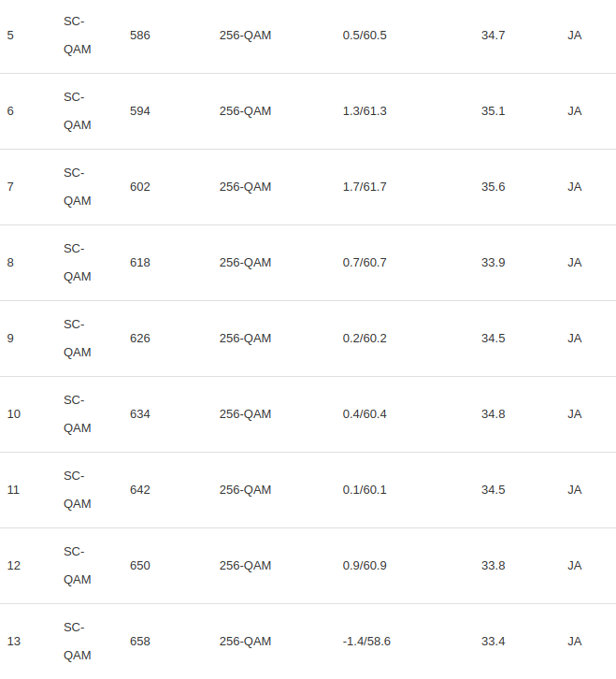The height and width of the screenshot is (679, 616).
Task: Click the 0.2/60.2 power level cell
Action: (x=365, y=339)
